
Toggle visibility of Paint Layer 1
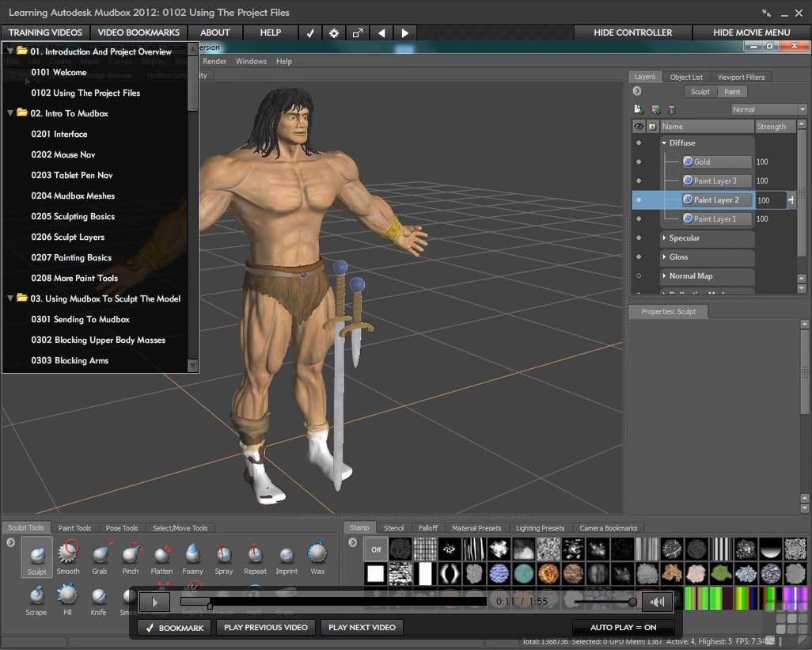point(639,219)
